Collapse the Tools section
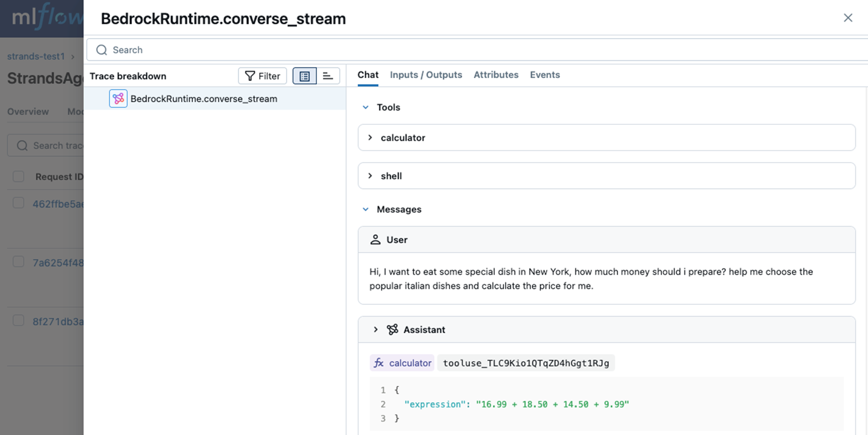This screenshot has width=868, height=435. point(366,108)
